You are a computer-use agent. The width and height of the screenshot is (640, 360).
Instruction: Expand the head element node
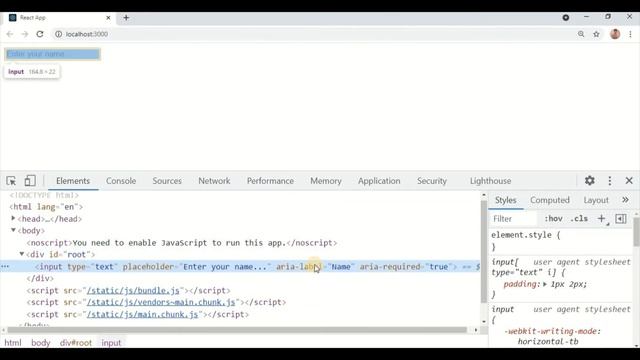coord(13,219)
